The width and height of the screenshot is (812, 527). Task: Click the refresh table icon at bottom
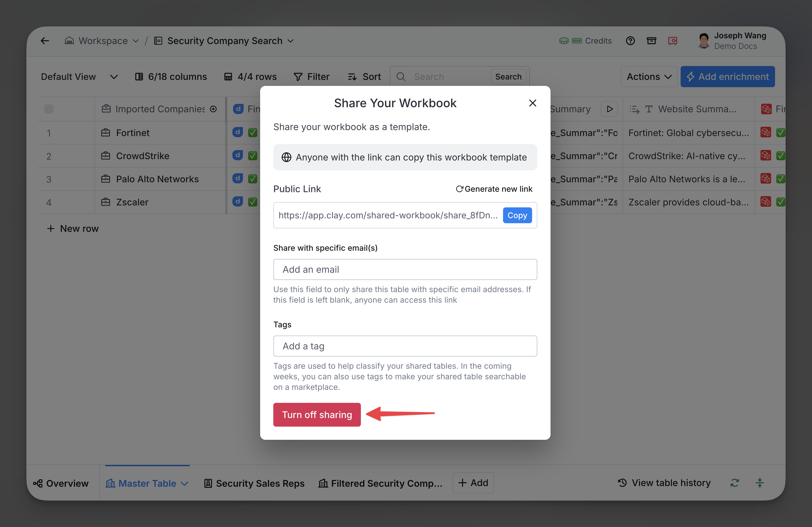pos(735,483)
